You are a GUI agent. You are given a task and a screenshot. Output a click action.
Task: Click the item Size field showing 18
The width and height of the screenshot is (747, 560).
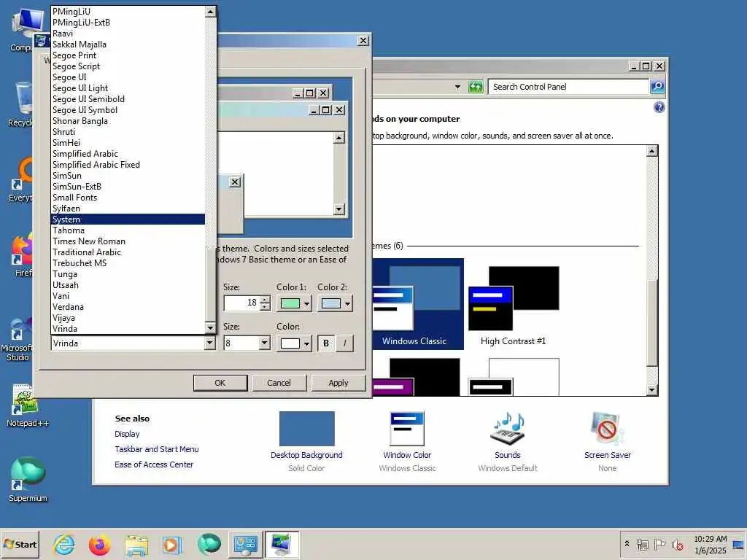(242, 303)
